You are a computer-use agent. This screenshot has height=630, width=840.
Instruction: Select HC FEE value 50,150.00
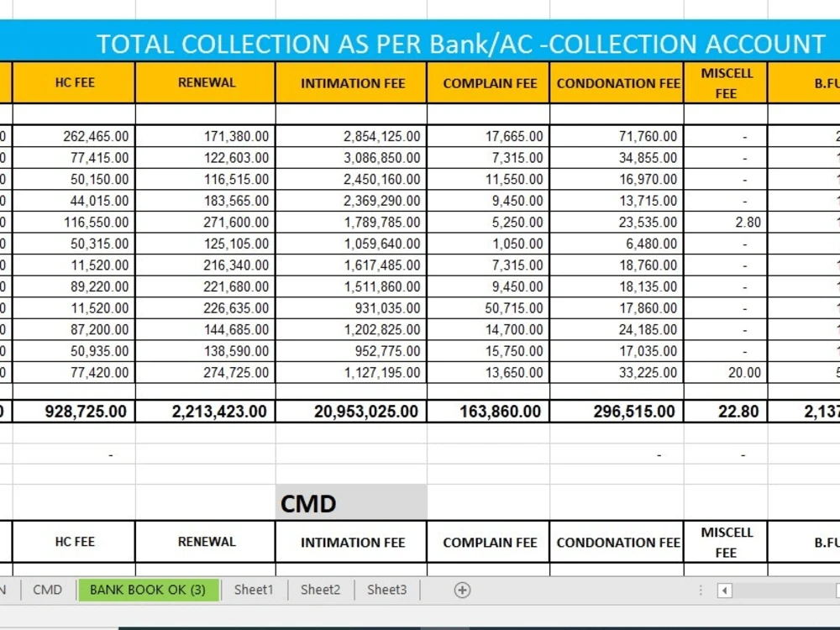[x=74, y=179]
